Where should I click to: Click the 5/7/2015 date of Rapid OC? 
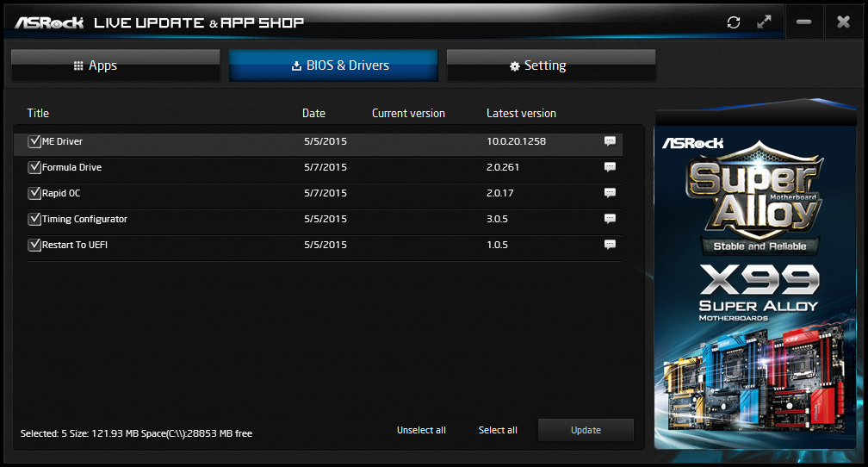pyautogui.click(x=325, y=193)
